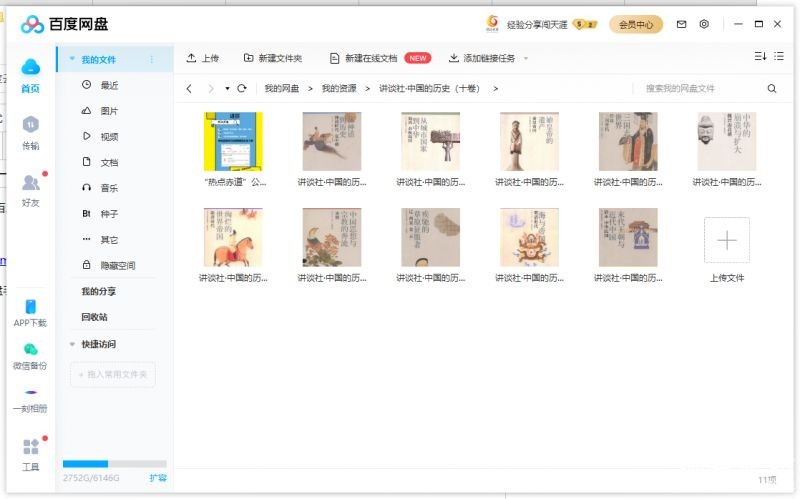Expand 添加链接任务 dropdown arrow

526,59
